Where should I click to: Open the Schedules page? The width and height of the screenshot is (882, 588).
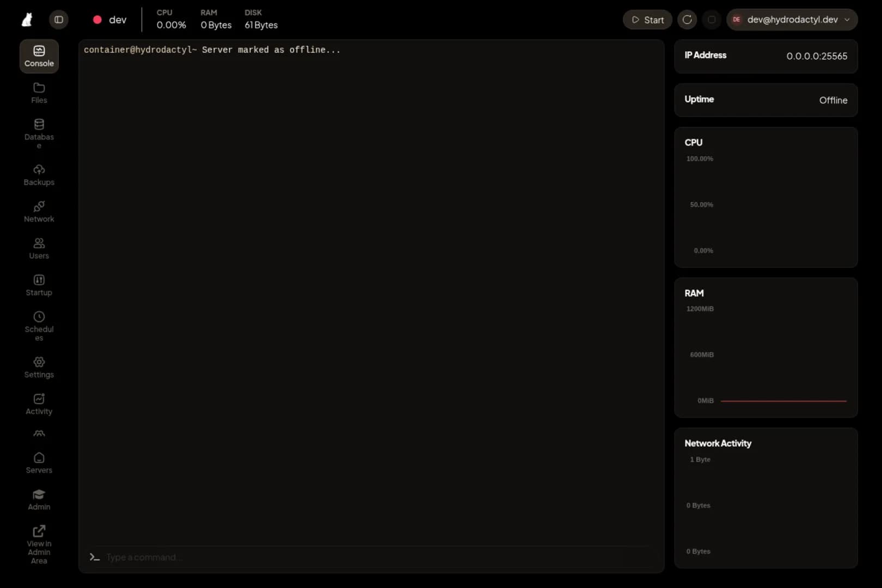pos(39,326)
